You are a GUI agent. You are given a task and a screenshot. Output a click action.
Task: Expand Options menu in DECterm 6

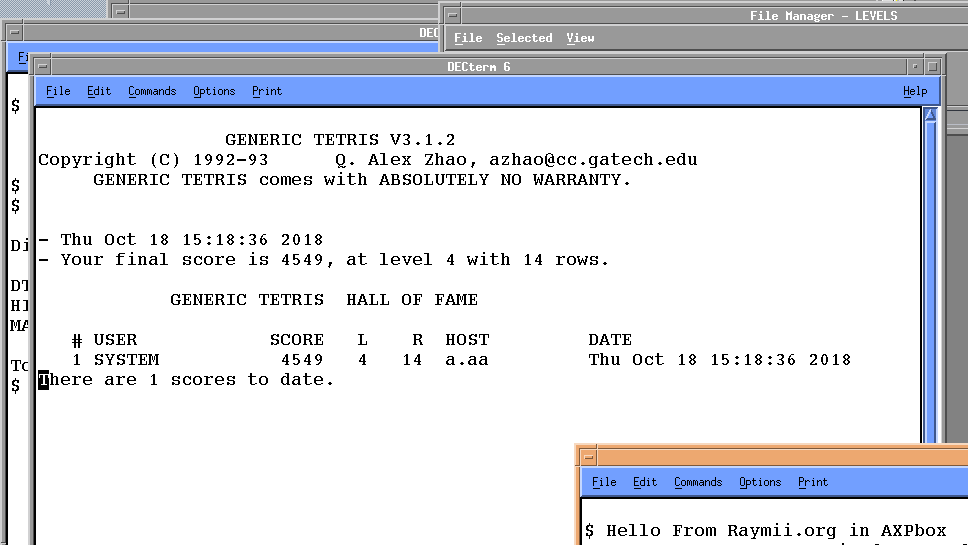[214, 91]
